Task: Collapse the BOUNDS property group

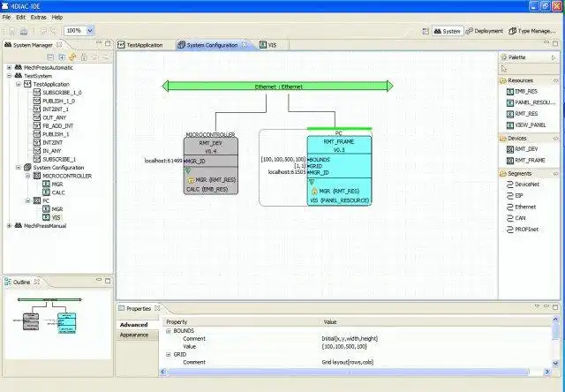Action: coord(169,331)
